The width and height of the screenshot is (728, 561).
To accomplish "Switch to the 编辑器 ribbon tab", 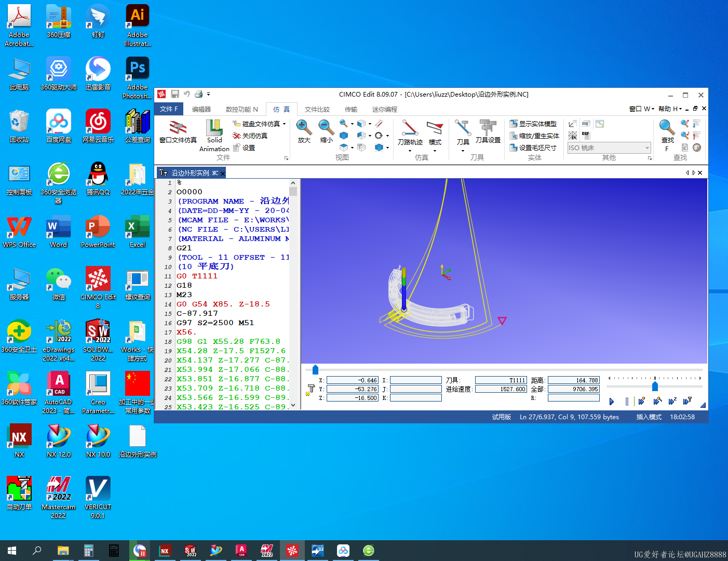I will 201,109.
